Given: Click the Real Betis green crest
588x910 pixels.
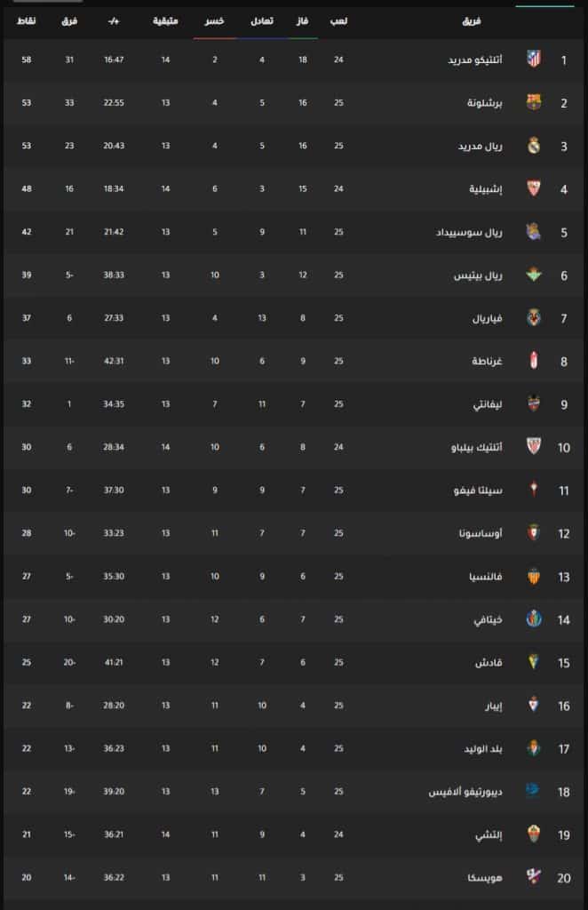Looking at the screenshot, I should (534, 275).
